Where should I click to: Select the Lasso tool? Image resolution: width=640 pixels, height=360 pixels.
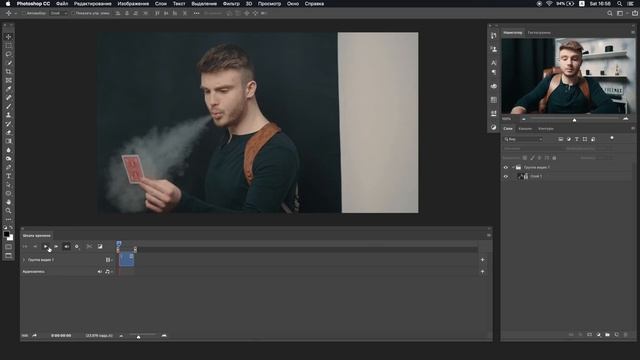[9, 54]
